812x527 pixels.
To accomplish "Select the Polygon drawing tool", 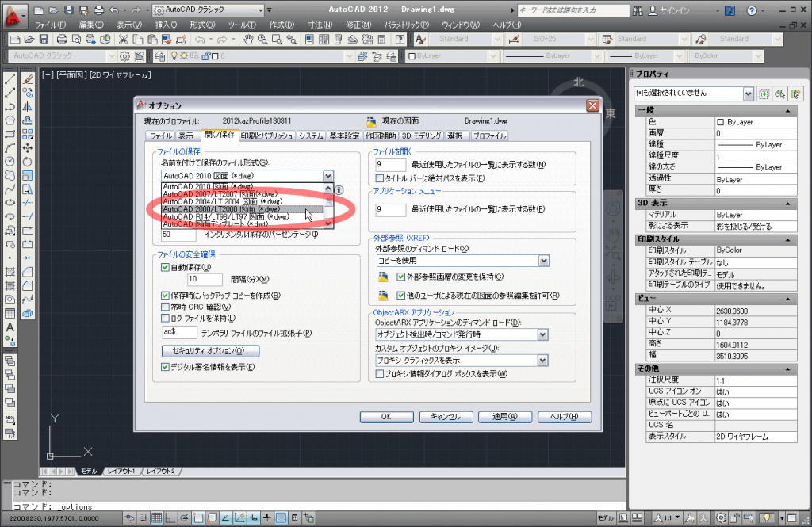I will tap(10, 120).
